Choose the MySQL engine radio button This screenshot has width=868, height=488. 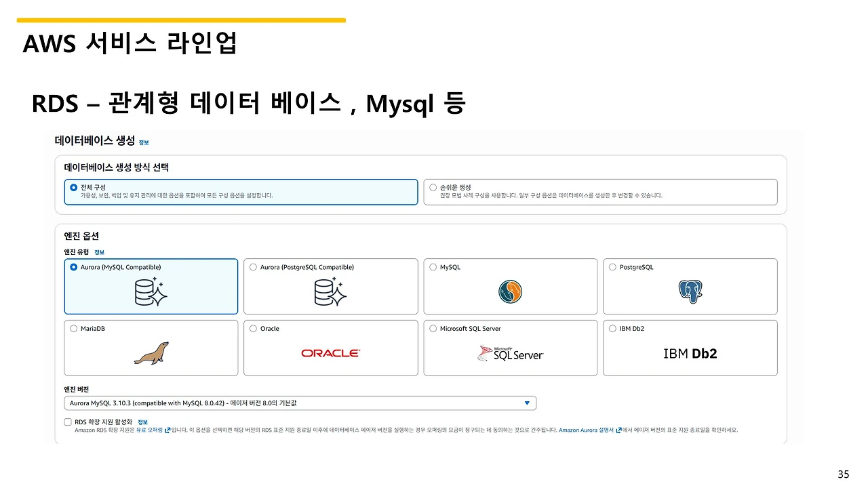(433, 267)
